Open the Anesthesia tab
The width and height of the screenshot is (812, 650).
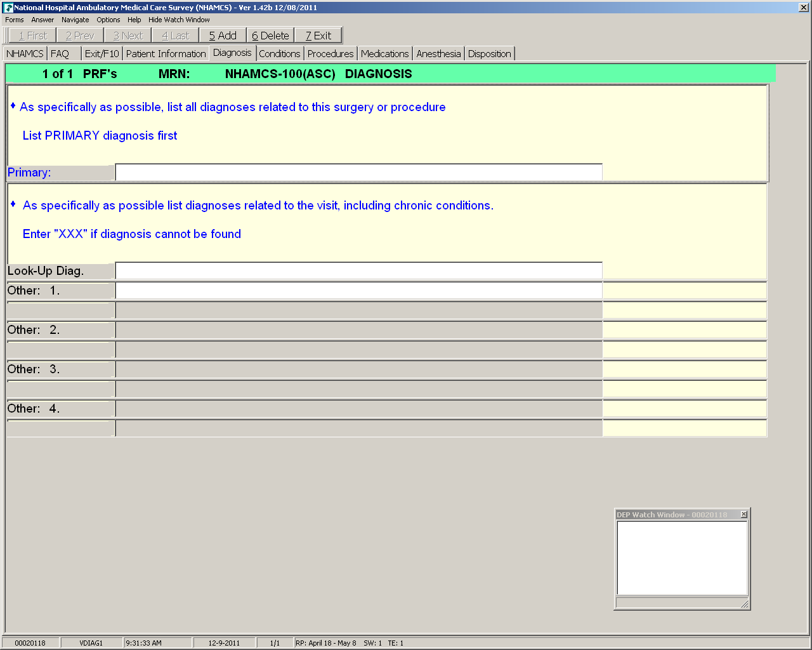tap(438, 54)
